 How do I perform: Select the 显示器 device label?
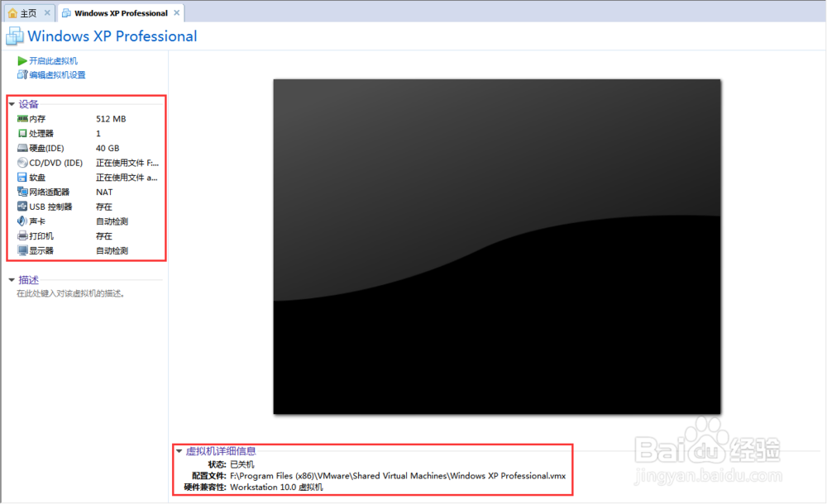(x=41, y=251)
